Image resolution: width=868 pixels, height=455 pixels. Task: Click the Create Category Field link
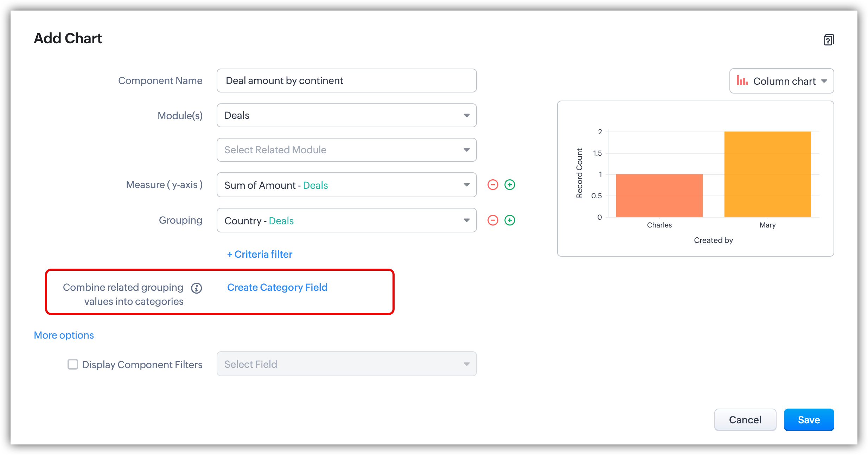(x=277, y=287)
